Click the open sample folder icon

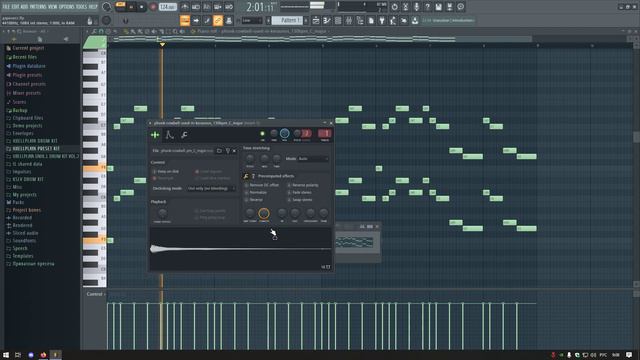(x=219, y=151)
